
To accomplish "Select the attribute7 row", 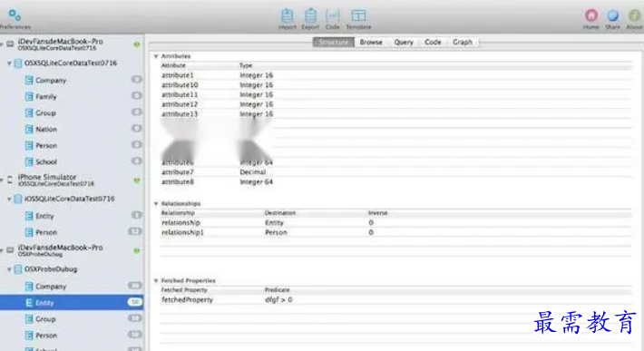I will tap(396, 172).
